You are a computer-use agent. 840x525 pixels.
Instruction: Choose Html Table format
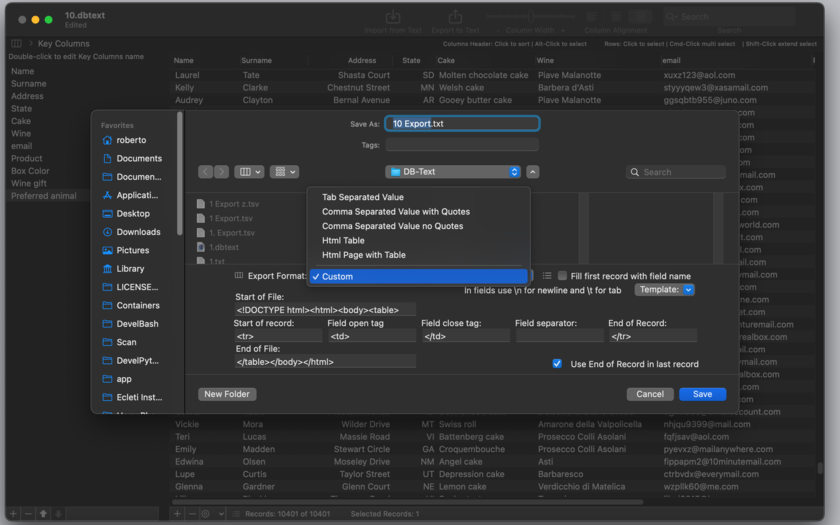(x=418, y=241)
